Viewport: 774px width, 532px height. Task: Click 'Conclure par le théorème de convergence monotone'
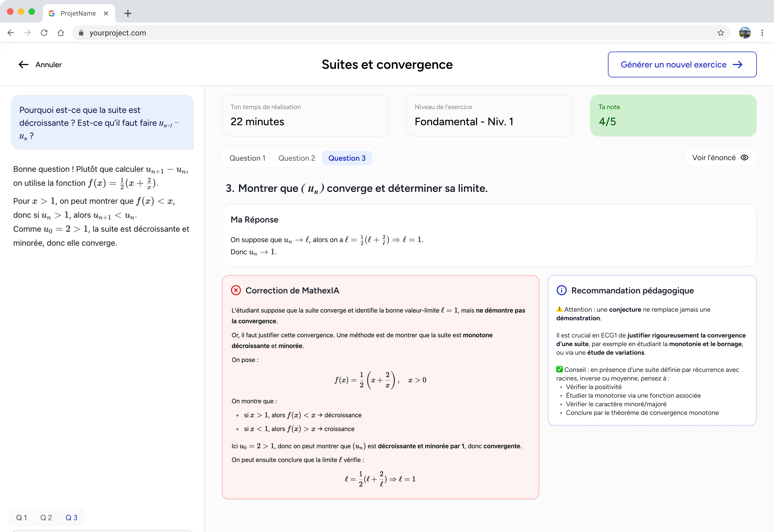(x=642, y=413)
